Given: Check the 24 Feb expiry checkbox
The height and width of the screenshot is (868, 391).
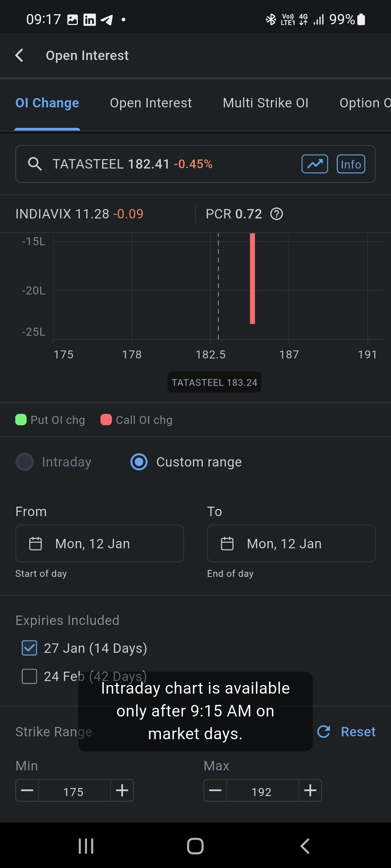Looking at the screenshot, I should pyautogui.click(x=29, y=676).
